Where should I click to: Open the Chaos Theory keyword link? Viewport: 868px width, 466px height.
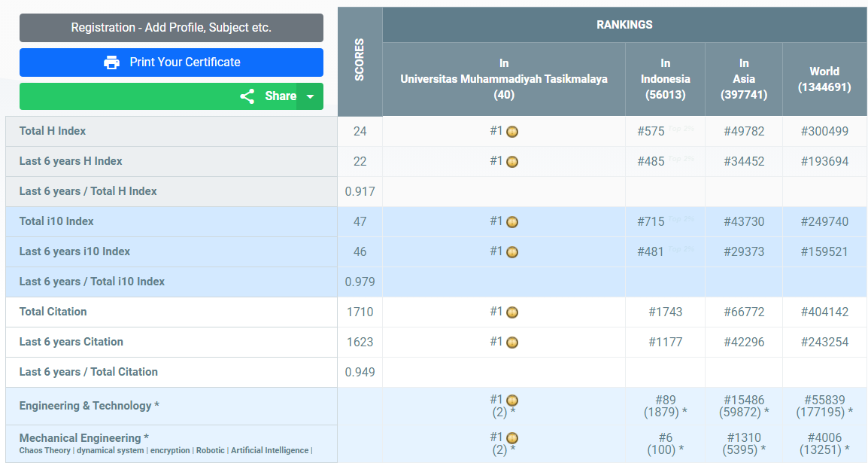coord(45,451)
